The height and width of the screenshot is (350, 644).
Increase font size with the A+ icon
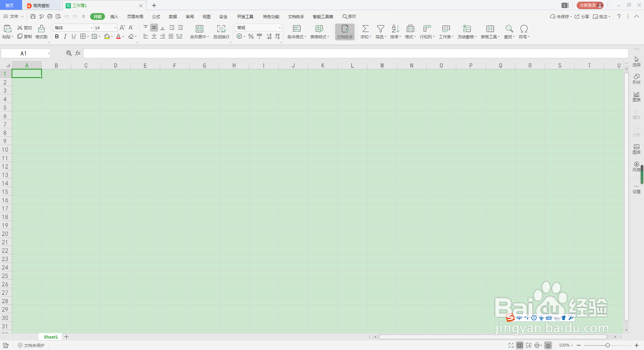[122, 28]
